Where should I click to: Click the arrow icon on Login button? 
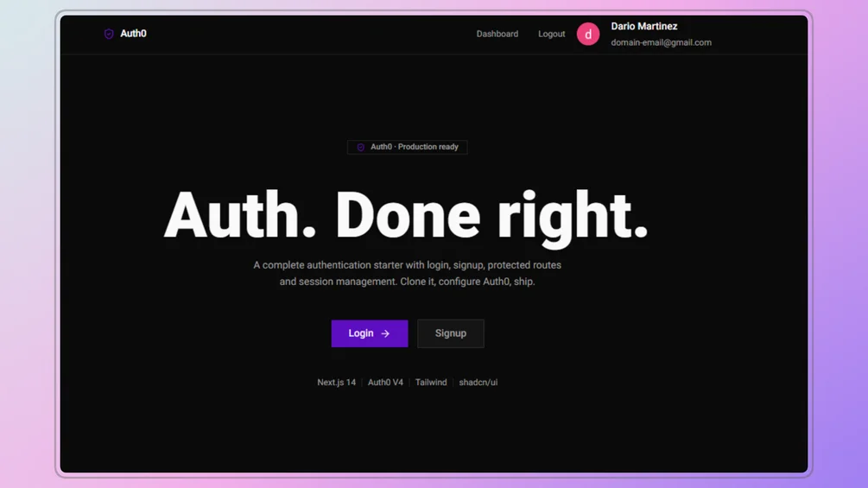[385, 333]
